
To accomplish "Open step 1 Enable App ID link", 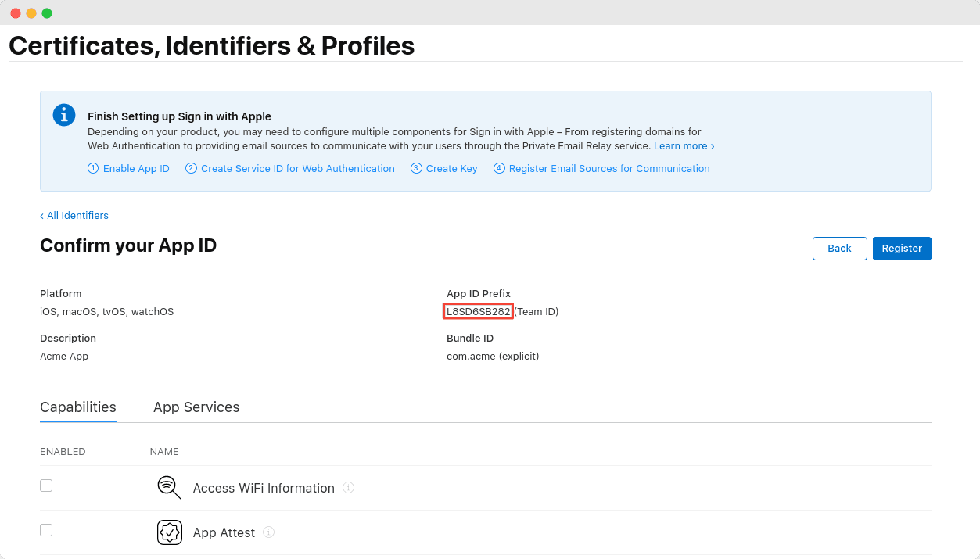I will click(128, 169).
